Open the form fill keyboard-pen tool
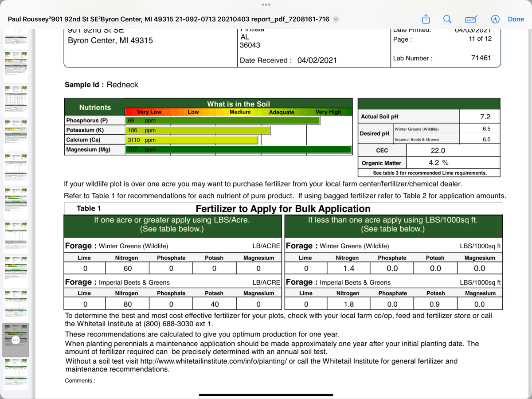The image size is (532, 399). 471,19
